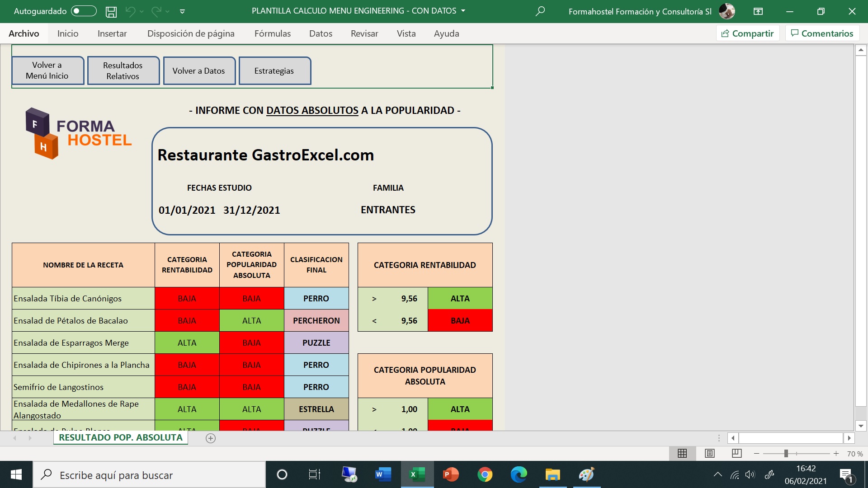Switch to Diseño de página view in status bar

(709, 453)
